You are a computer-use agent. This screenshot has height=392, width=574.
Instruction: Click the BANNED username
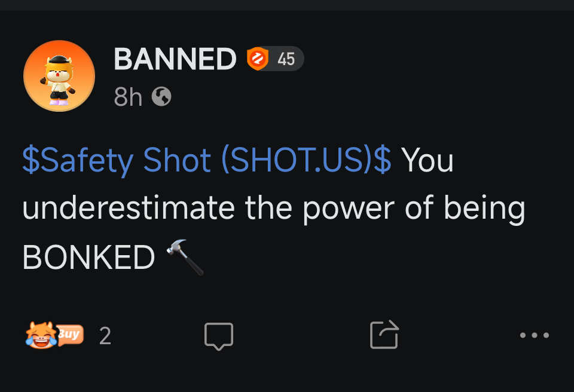(x=175, y=59)
